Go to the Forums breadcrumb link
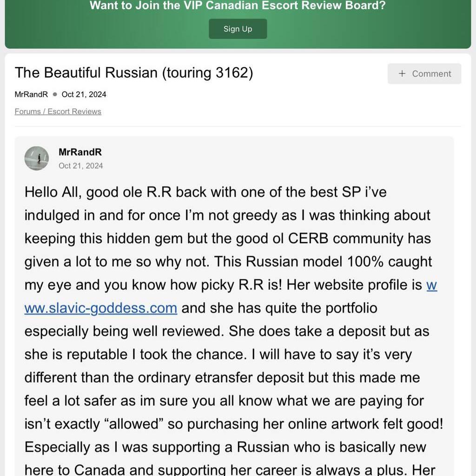The width and height of the screenshot is (476, 476). pyautogui.click(x=27, y=112)
